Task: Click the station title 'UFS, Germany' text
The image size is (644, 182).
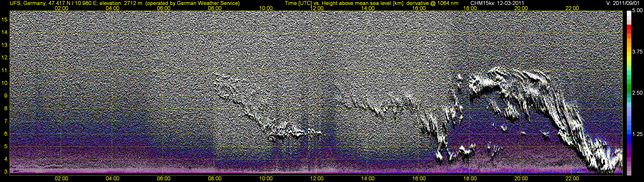Action: click(27, 3)
